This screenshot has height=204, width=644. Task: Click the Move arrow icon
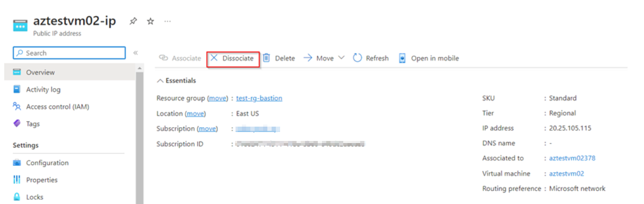tap(308, 58)
